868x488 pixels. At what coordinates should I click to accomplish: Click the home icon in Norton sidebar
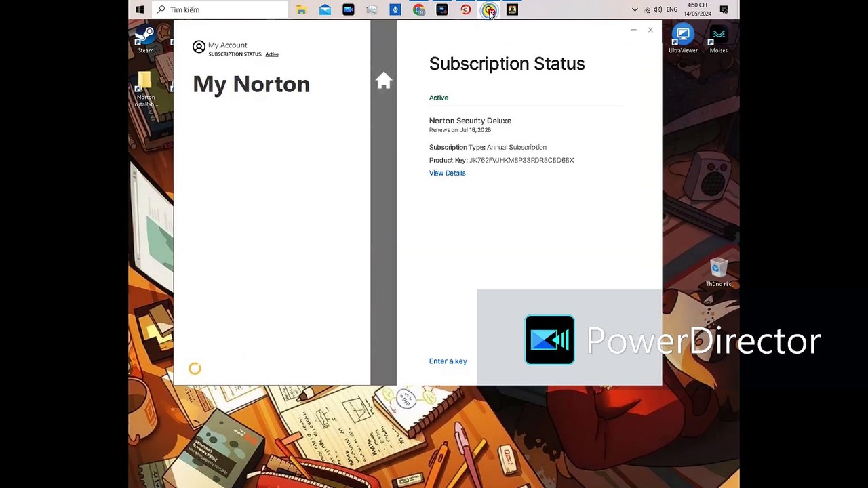click(x=384, y=81)
